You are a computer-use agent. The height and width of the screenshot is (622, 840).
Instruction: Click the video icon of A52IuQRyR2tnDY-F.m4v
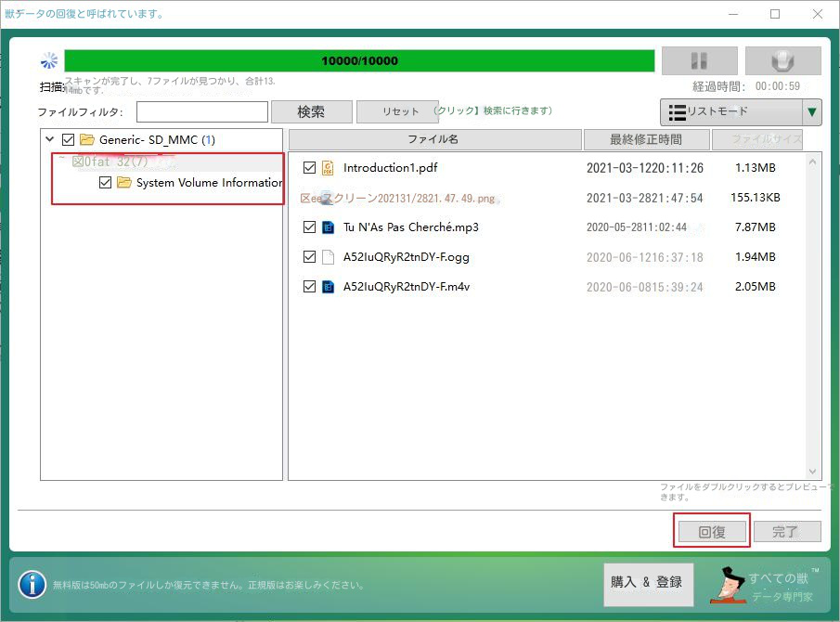point(328,287)
